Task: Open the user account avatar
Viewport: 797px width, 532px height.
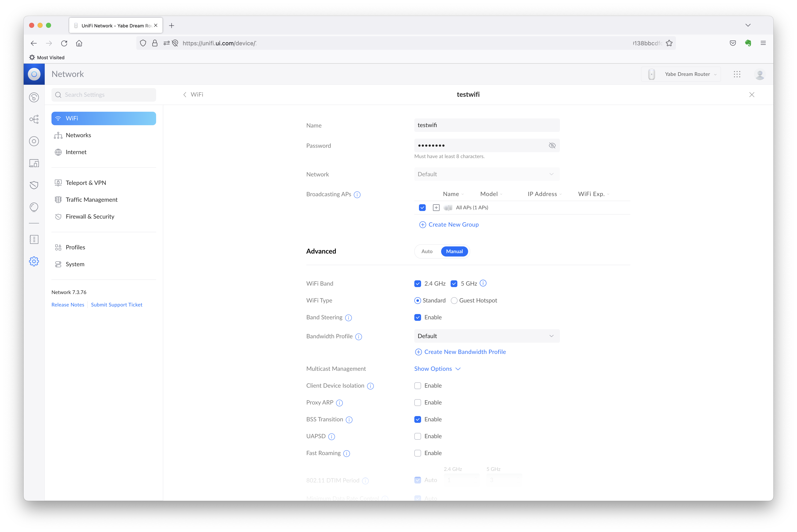Action: click(x=760, y=74)
